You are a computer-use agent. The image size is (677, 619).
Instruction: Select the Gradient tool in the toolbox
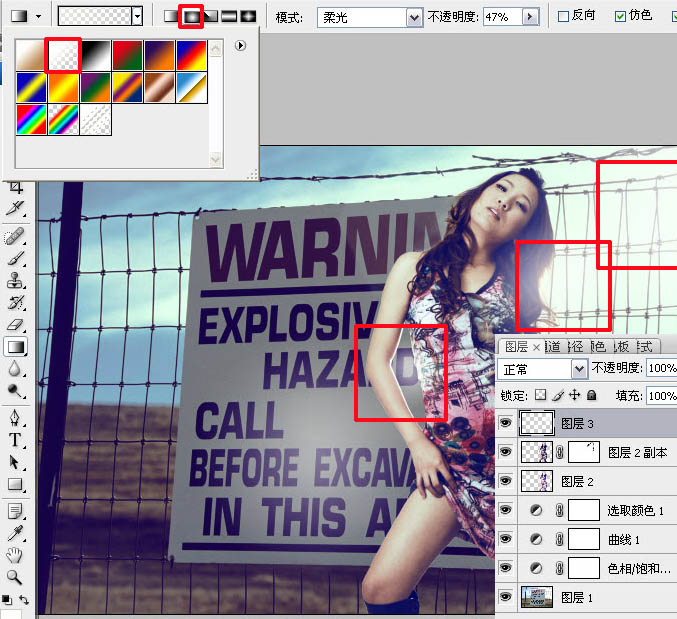(16, 347)
